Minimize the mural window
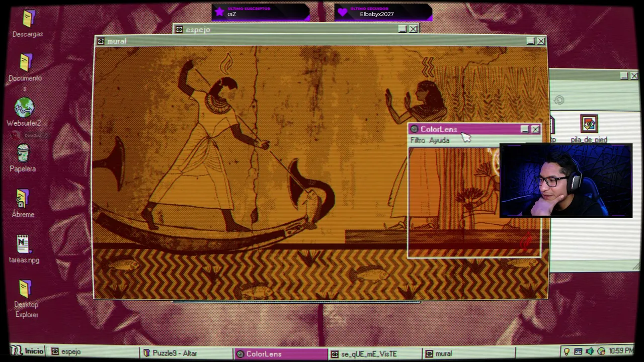The image size is (644, 362). (x=530, y=41)
